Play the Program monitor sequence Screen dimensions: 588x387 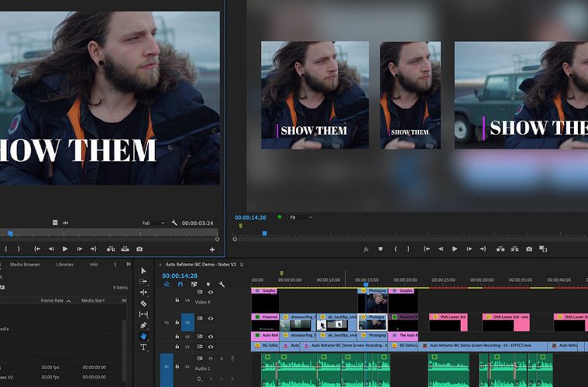(x=455, y=249)
